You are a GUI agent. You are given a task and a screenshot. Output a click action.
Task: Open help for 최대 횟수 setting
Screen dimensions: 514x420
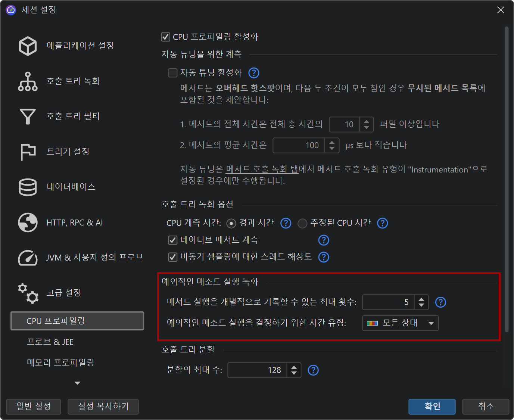pyautogui.click(x=441, y=302)
